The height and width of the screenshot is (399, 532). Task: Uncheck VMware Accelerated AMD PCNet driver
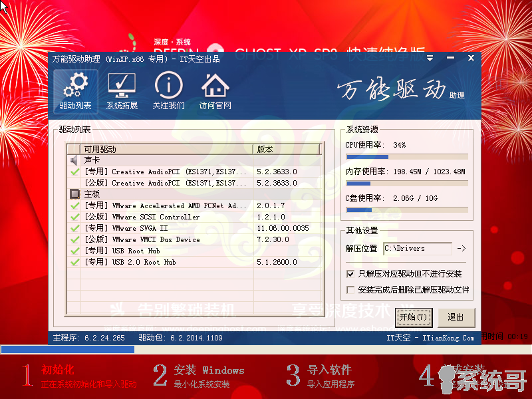click(74, 205)
